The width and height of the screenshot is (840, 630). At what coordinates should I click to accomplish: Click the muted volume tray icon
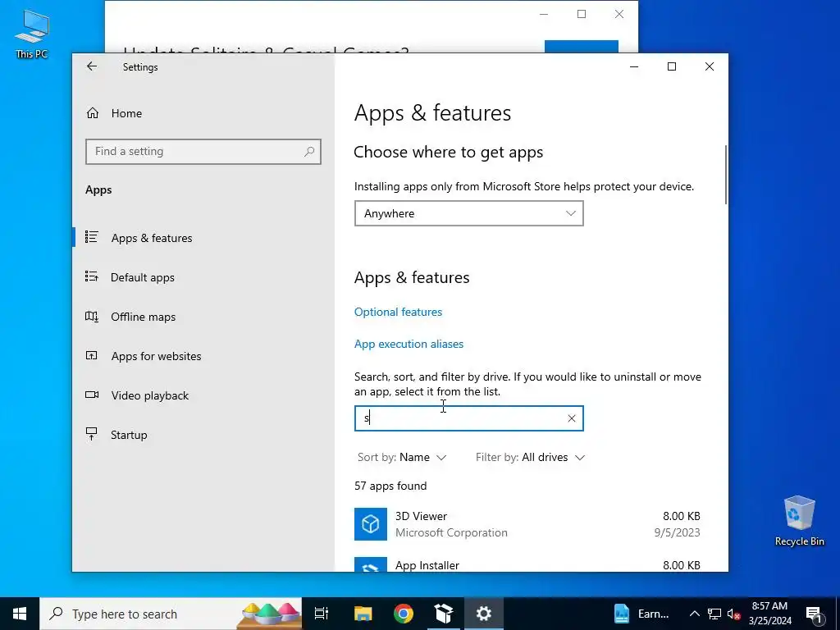734,614
